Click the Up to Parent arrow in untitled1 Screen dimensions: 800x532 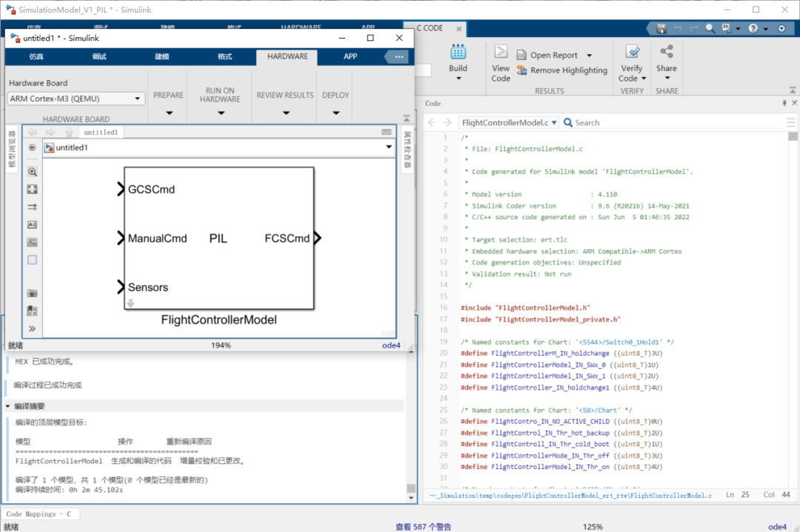coord(70,132)
